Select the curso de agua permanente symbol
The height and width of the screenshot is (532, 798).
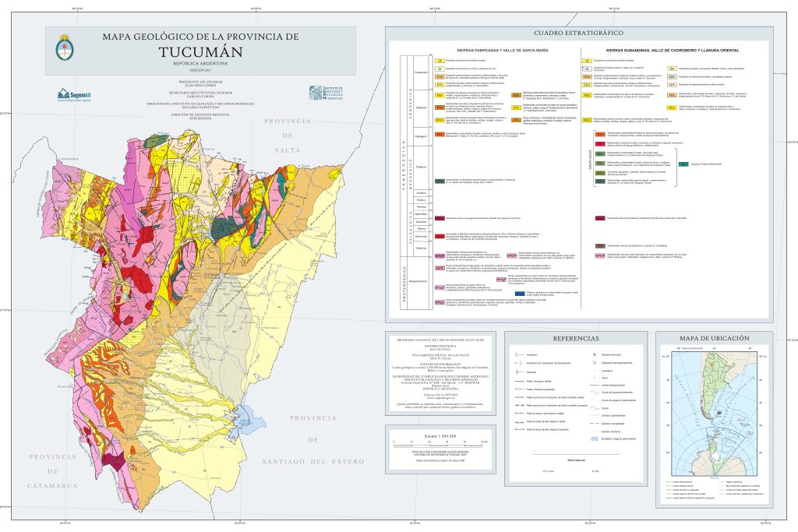(x=593, y=392)
